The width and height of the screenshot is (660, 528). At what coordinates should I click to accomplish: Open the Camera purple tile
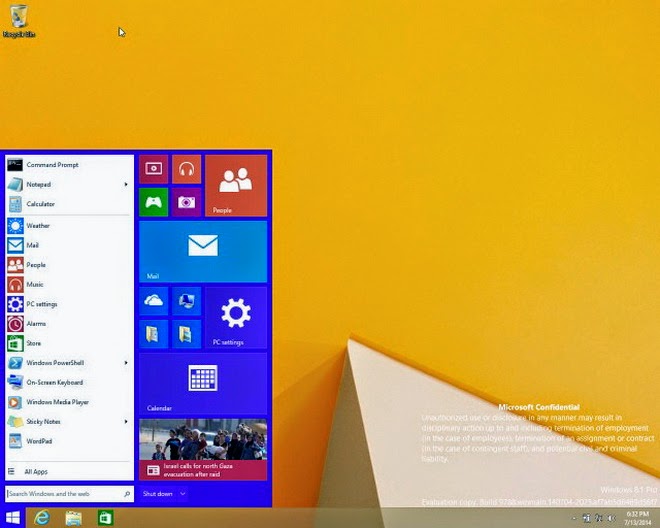coord(186,202)
